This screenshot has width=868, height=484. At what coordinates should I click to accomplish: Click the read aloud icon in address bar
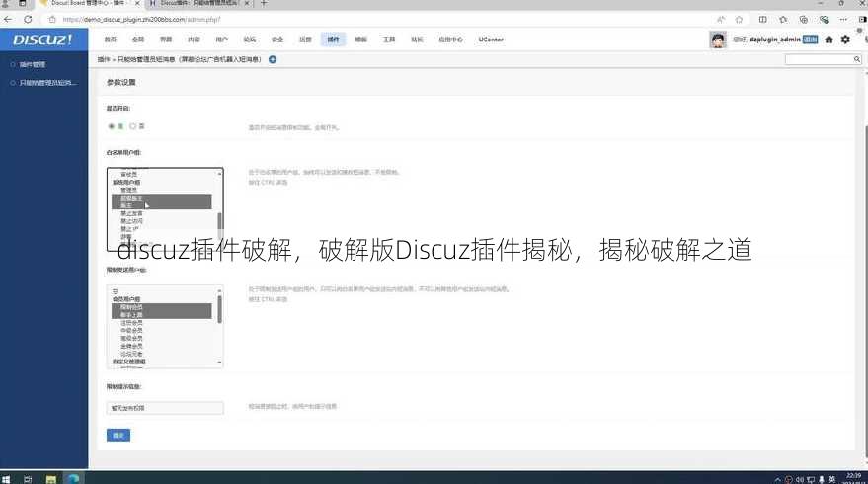(721, 20)
